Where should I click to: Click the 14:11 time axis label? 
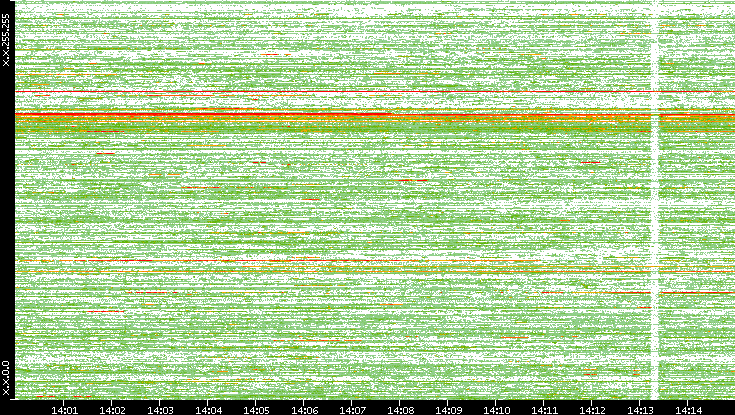tap(544, 410)
